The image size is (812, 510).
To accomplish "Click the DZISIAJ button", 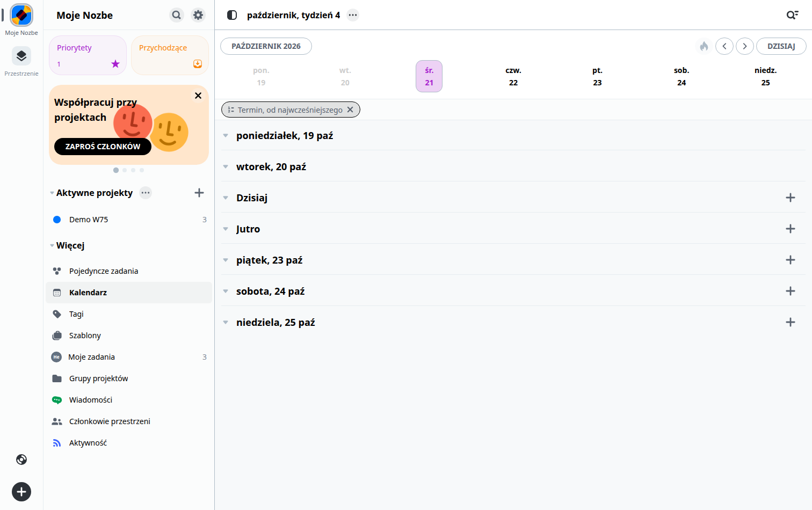I will point(781,46).
